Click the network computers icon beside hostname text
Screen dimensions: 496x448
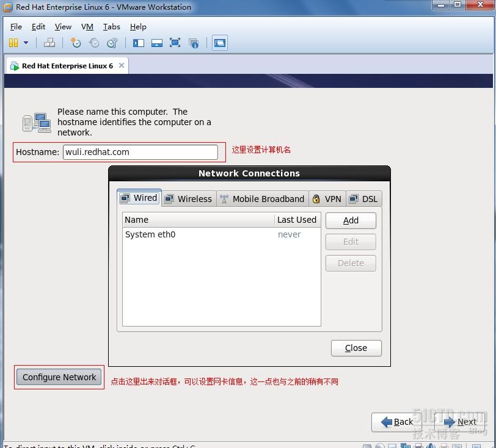[37, 123]
